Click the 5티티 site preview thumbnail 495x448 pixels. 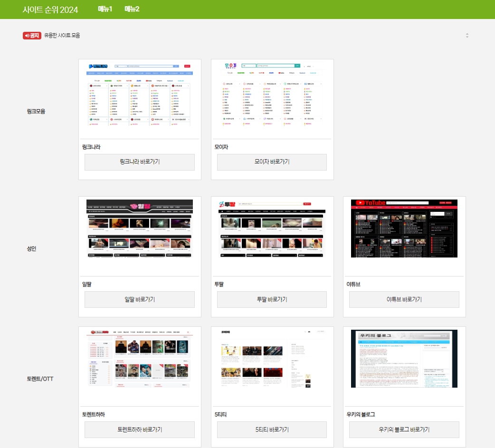[x=272, y=359]
